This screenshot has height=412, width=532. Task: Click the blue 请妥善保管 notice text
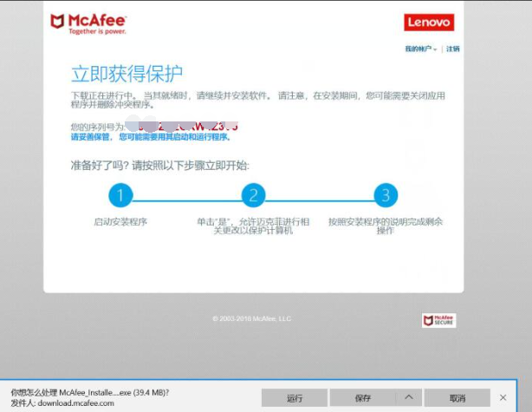pos(151,137)
